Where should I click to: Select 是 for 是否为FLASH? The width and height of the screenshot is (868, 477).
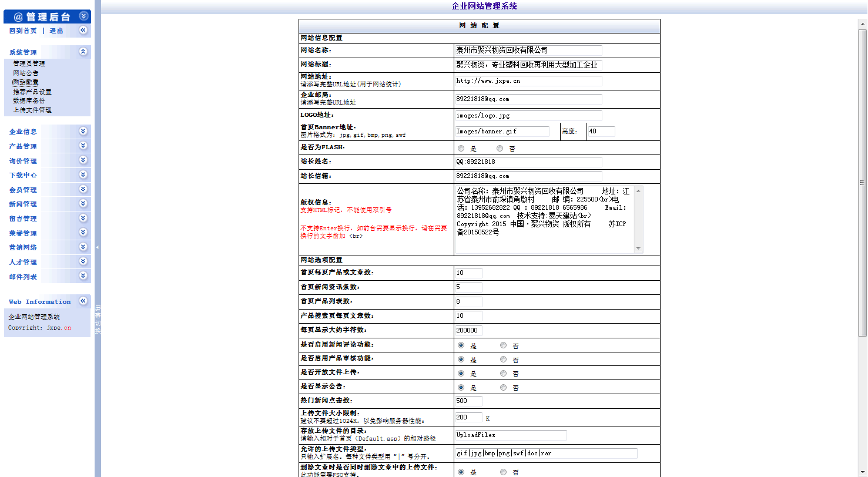(x=461, y=149)
